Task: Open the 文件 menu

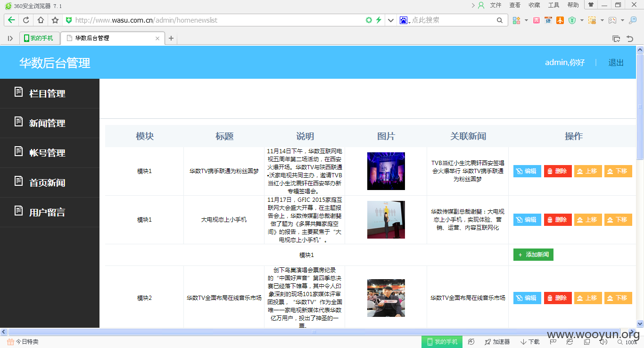Action: 495,5
